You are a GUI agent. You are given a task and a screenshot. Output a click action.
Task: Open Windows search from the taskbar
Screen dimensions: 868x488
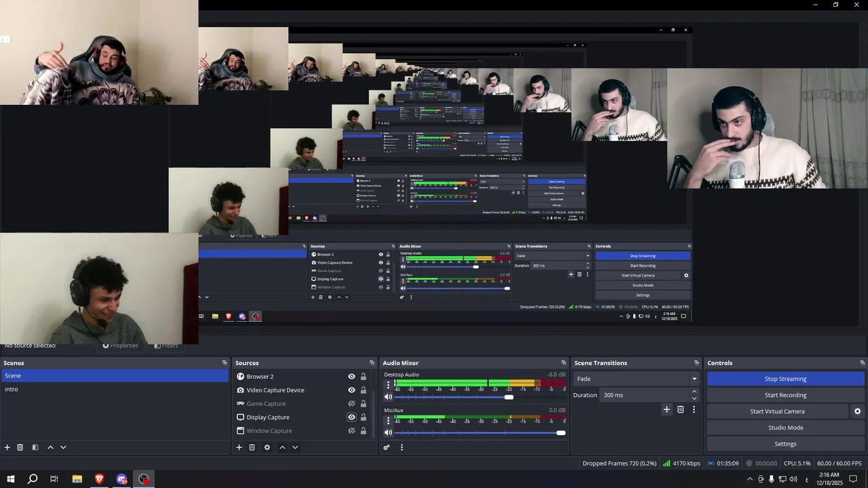pos(33,479)
